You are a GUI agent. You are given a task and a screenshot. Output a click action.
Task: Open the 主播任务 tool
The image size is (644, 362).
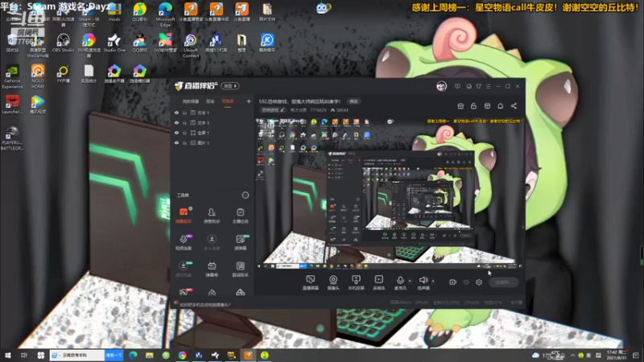pyautogui.click(x=240, y=216)
